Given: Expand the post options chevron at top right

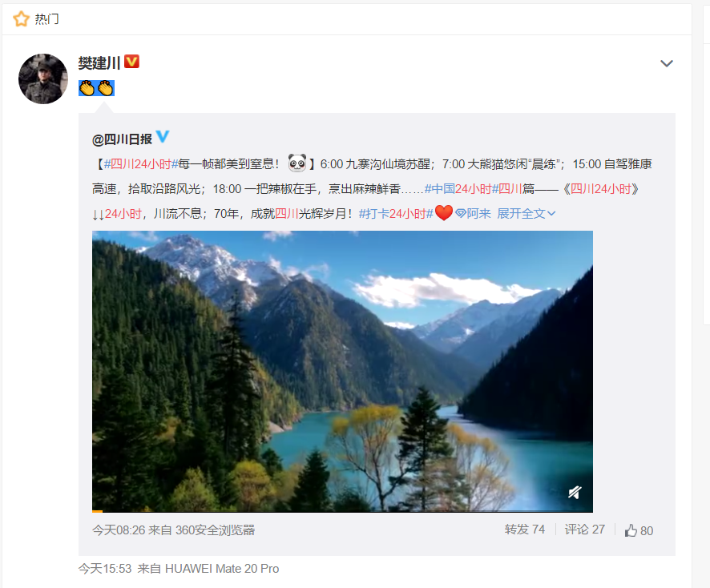Looking at the screenshot, I should pos(667,63).
